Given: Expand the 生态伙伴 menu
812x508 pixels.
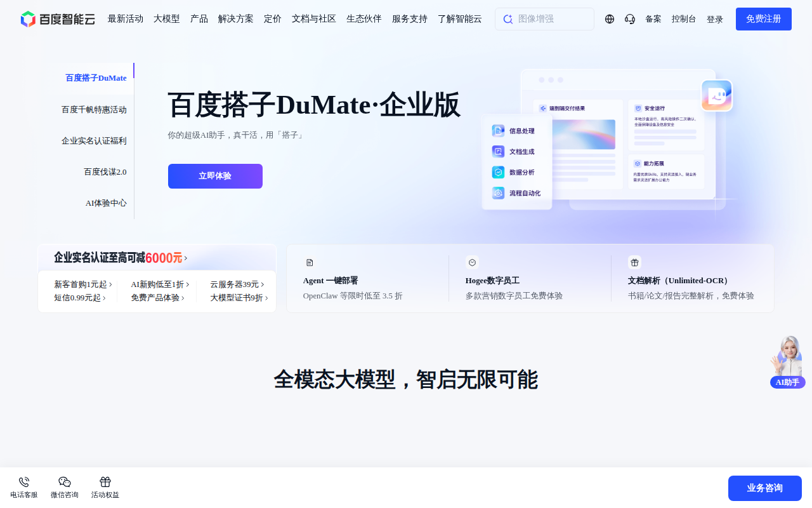Looking at the screenshot, I should 364,19.
